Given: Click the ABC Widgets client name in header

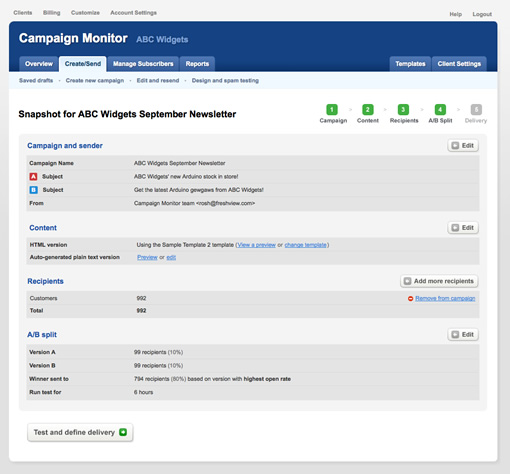Looking at the screenshot, I should point(162,39).
